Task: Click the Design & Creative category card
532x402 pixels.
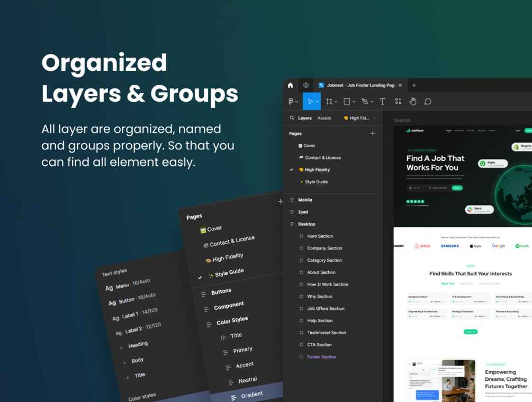Action: pos(427,299)
